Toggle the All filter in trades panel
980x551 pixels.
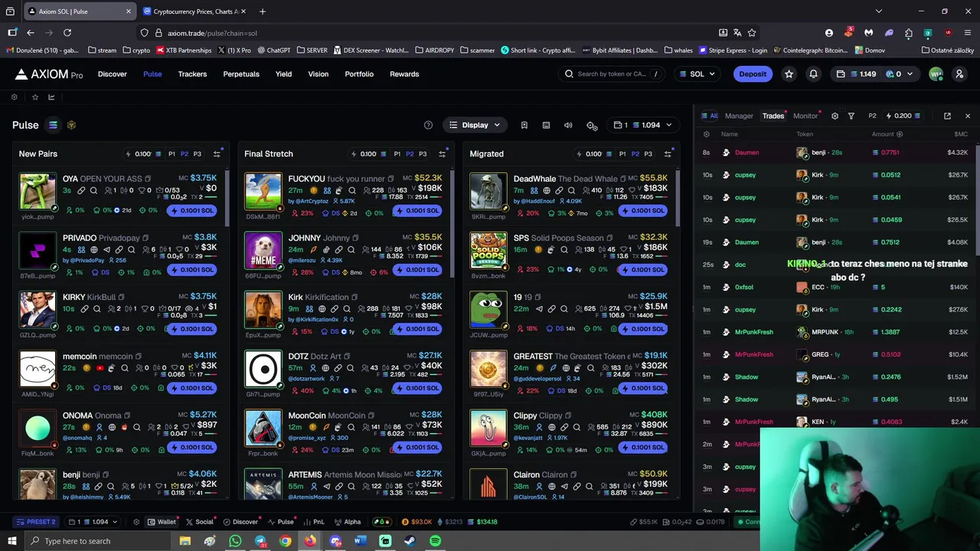710,116
